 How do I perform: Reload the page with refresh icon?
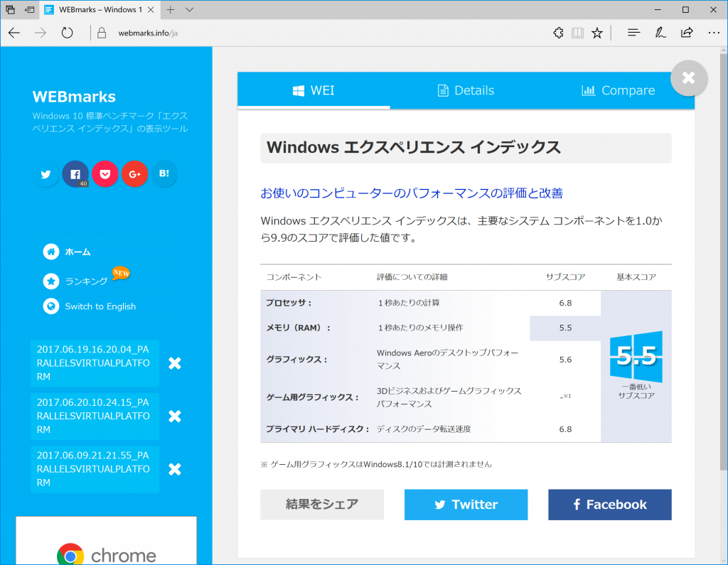click(x=68, y=33)
